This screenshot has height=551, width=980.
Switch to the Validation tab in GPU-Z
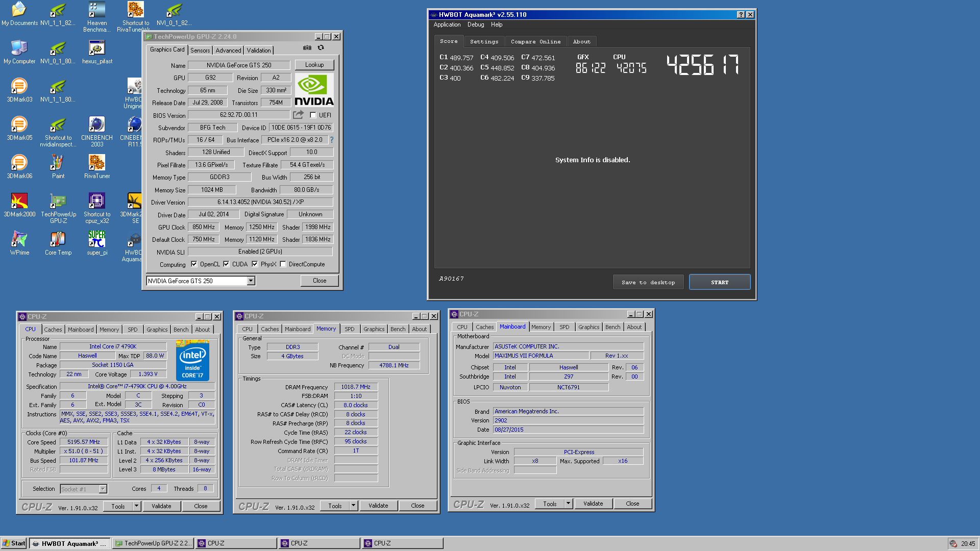click(259, 51)
